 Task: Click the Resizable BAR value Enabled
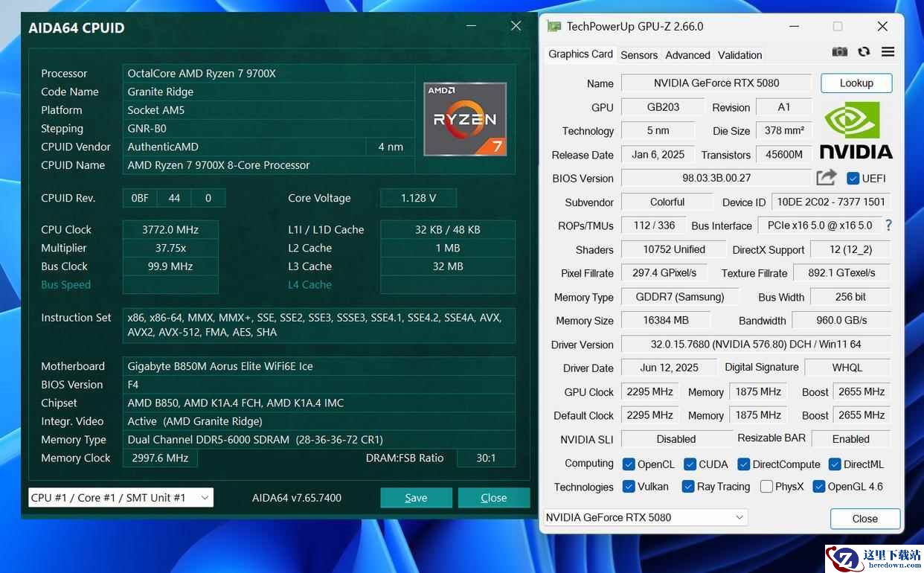851,439
